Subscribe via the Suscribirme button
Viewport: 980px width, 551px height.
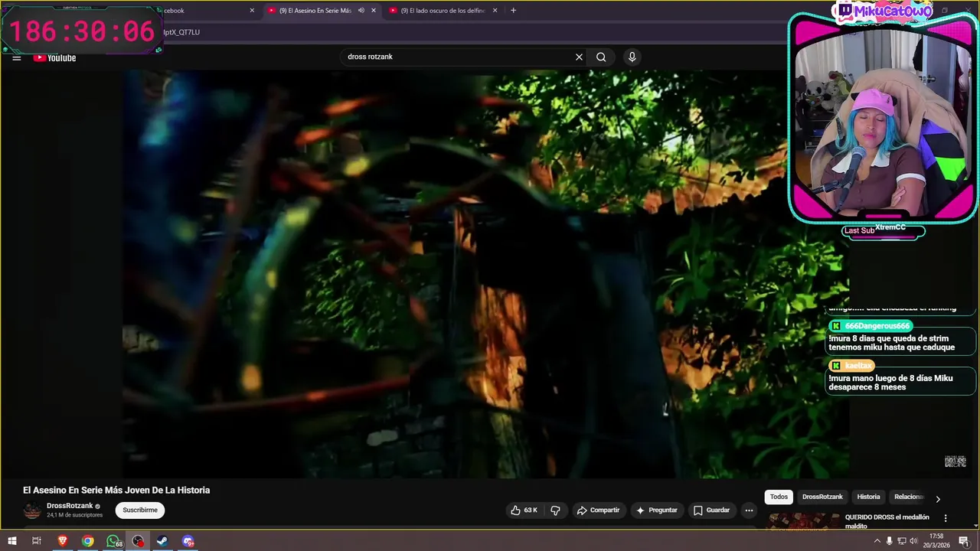pos(140,510)
